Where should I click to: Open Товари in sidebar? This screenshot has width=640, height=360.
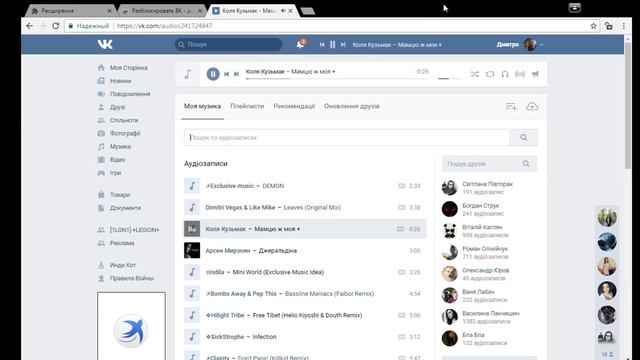114,195
